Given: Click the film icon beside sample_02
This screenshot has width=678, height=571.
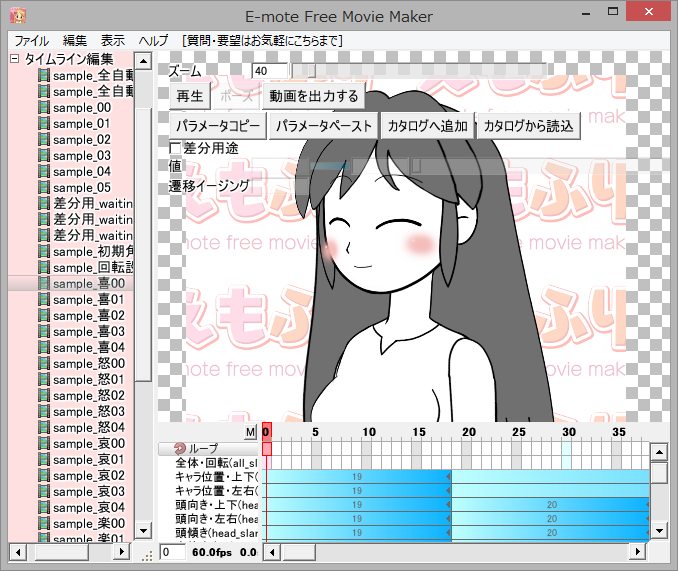Looking at the screenshot, I should point(44,140).
